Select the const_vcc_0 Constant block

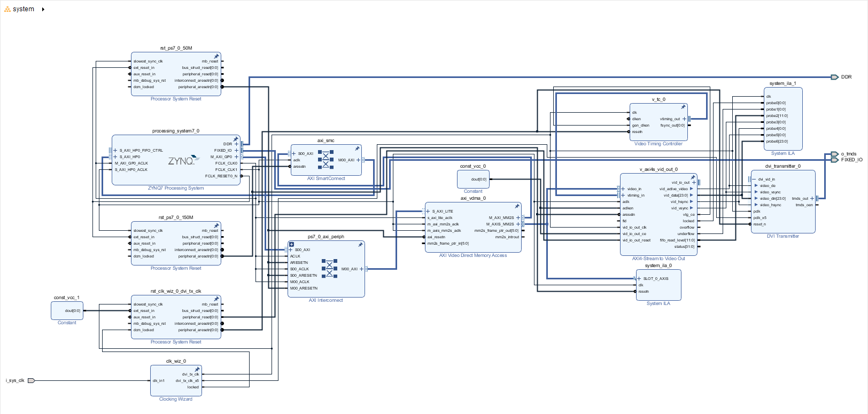click(x=473, y=179)
